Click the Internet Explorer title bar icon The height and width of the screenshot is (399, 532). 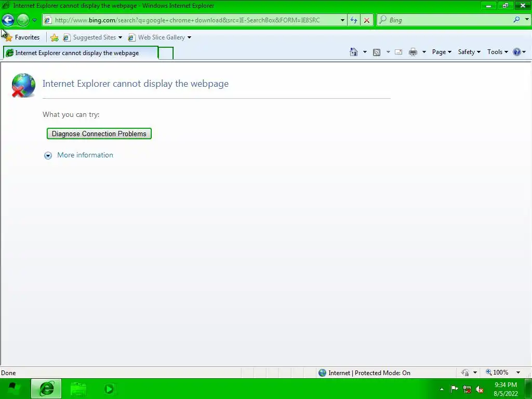(6, 5)
